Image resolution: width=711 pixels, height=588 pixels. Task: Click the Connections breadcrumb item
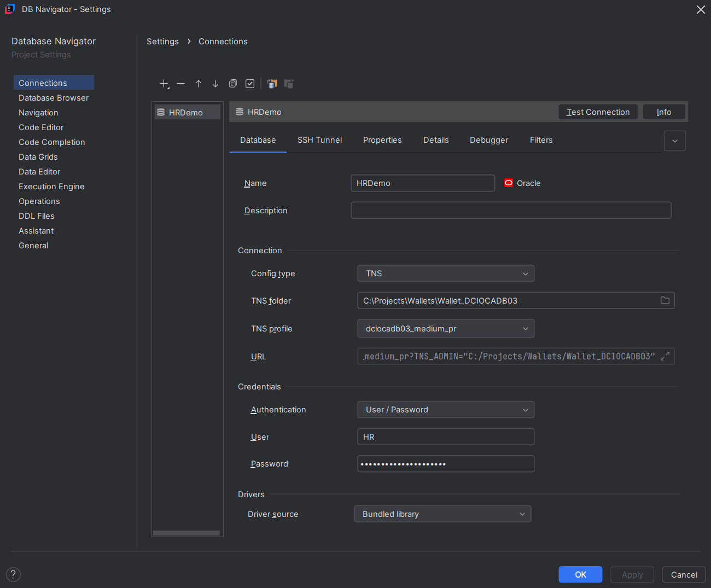click(x=223, y=42)
